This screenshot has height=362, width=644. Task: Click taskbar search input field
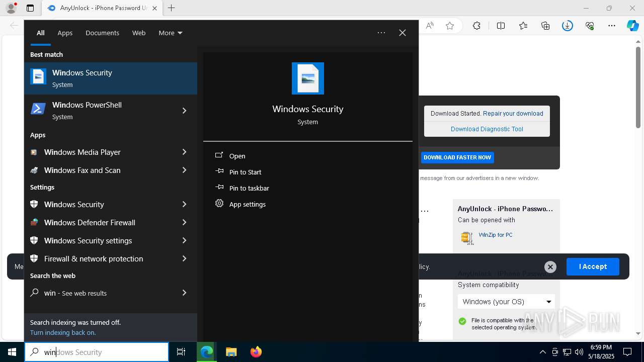tap(97, 352)
